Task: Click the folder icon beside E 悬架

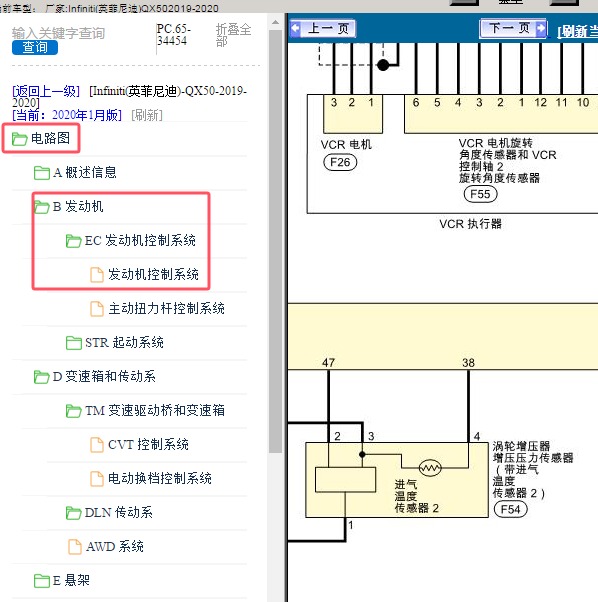Action: (x=41, y=581)
